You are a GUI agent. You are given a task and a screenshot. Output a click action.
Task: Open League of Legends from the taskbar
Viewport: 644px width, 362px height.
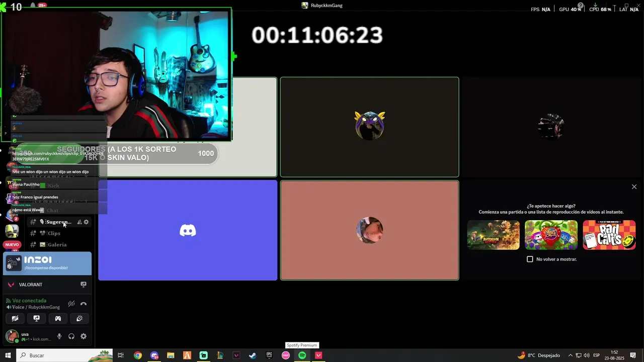[220, 355]
